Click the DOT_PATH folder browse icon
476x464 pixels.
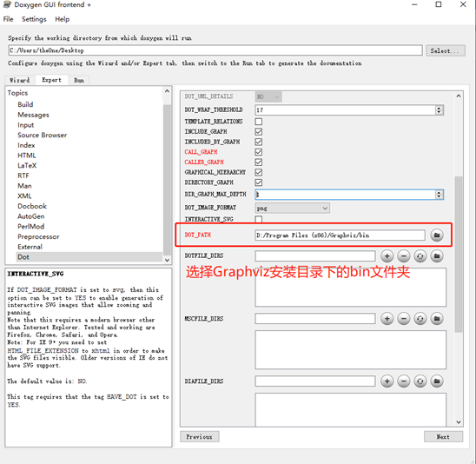pos(437,235)
